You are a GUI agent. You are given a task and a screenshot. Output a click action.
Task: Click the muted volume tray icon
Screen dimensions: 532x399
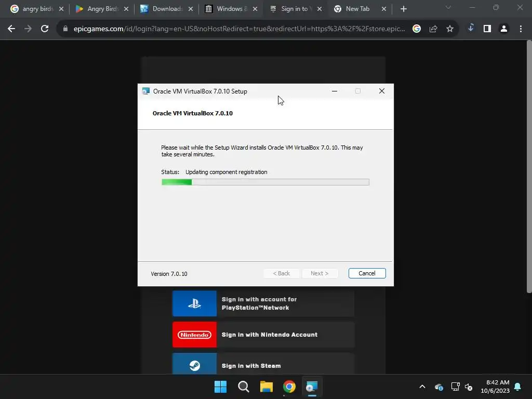pyautogui.click(x=469, y=387)
